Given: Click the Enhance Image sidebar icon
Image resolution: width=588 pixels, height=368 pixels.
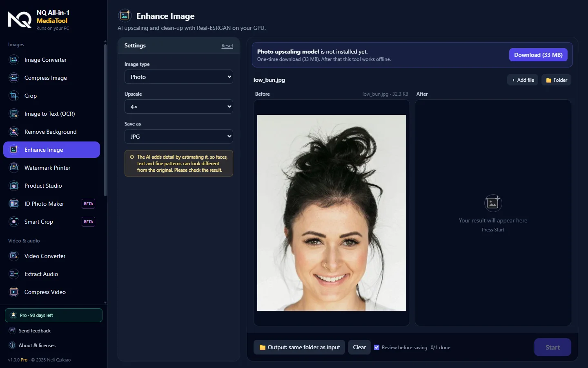Looking at the screenshot, I should click(x=14, y=150).
